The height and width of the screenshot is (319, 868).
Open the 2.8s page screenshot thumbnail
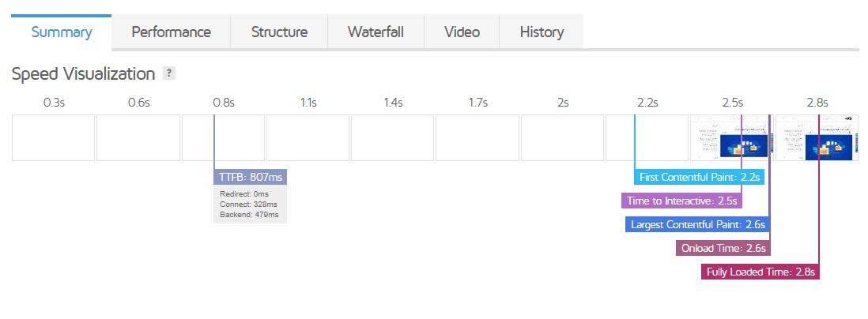point(817,138)
